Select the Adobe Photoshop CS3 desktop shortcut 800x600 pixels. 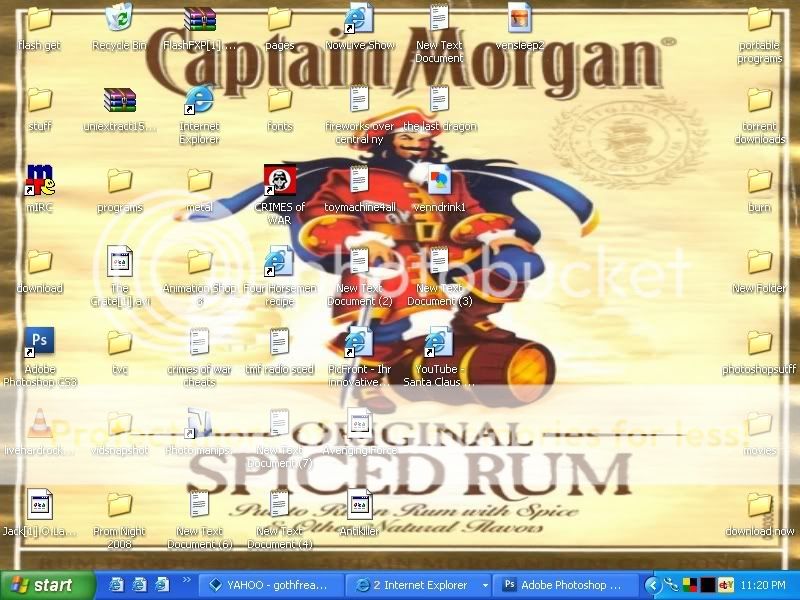[x=39, y=343]
